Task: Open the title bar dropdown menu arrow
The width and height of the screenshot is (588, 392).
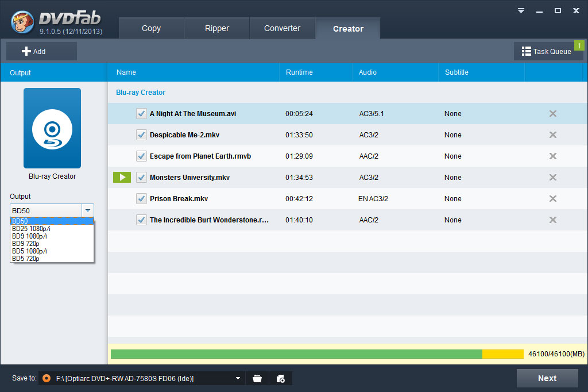Action: (521, 10)
